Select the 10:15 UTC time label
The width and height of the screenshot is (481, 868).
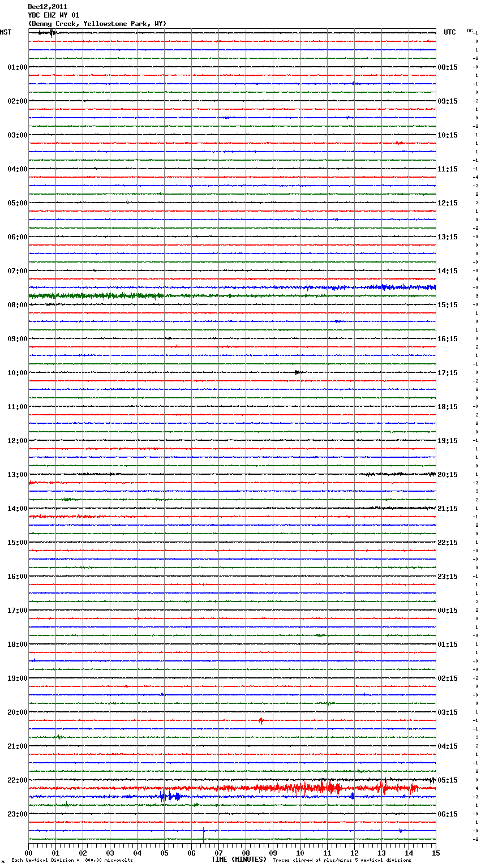pos(448,135)
